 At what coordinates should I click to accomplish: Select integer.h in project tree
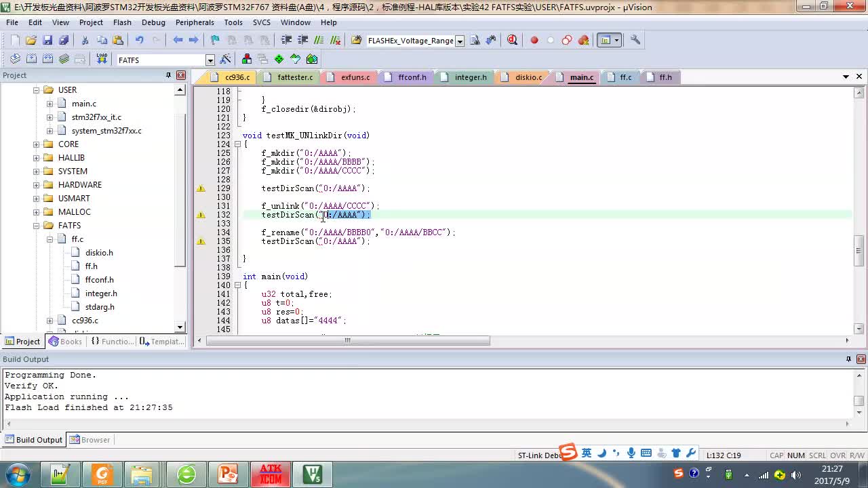101,293
